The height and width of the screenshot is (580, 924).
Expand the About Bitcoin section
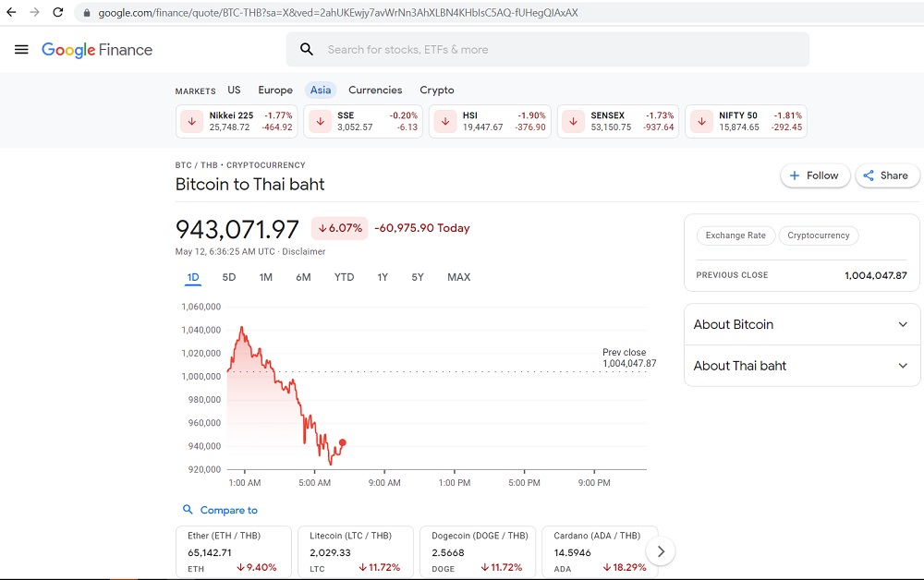[x=801, y=324]
